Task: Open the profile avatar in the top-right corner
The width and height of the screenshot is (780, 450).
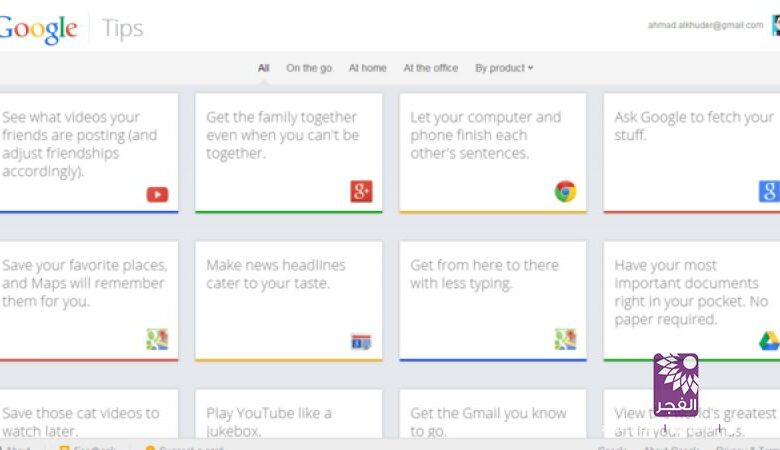Action: pyautogui.click(x=775, y=25)
